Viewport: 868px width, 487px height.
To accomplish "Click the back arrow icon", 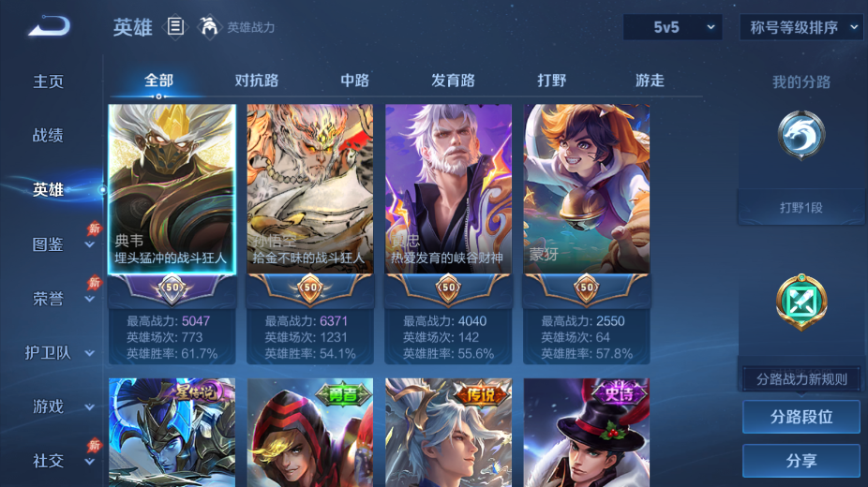I will pyautogui.click(x=50, y=26).
